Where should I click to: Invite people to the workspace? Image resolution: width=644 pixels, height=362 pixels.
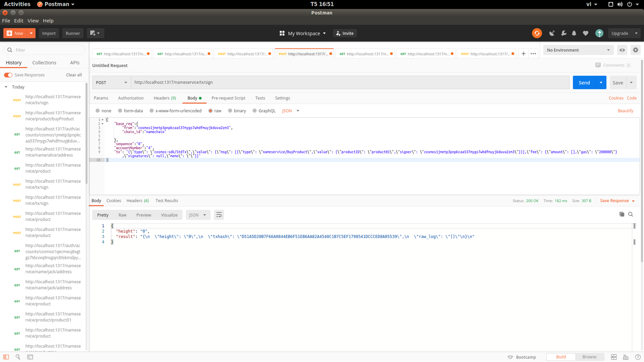pyautogui.click(x=345, y=33)
